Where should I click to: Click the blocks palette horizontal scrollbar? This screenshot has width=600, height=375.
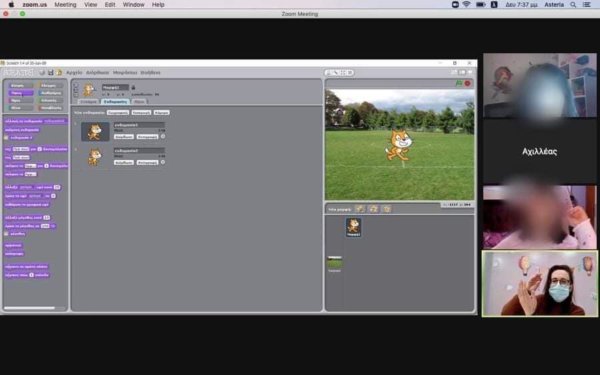click(29, 308)
